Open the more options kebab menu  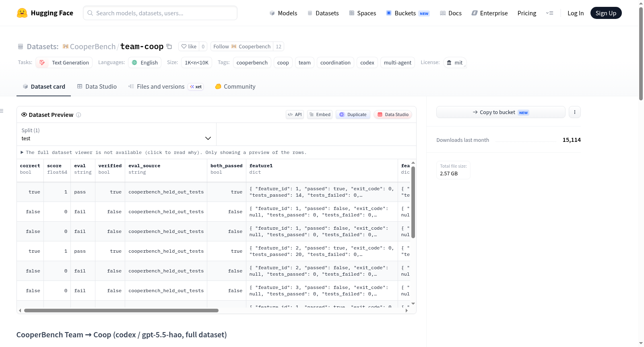(x=575, y=112)
